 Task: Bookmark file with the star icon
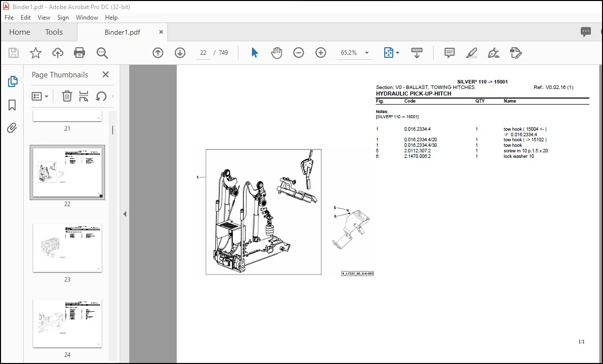tap(36, 53)
